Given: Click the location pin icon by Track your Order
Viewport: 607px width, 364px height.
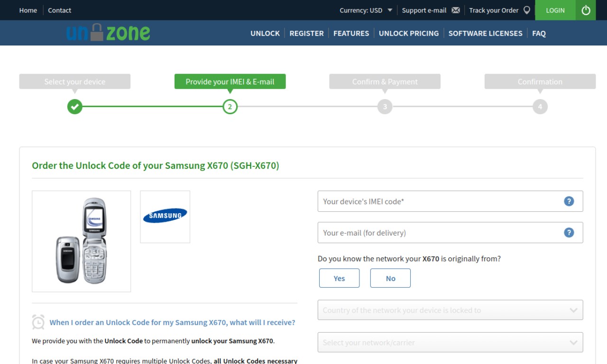Looking at the screenshot, I should click(527, 10).
